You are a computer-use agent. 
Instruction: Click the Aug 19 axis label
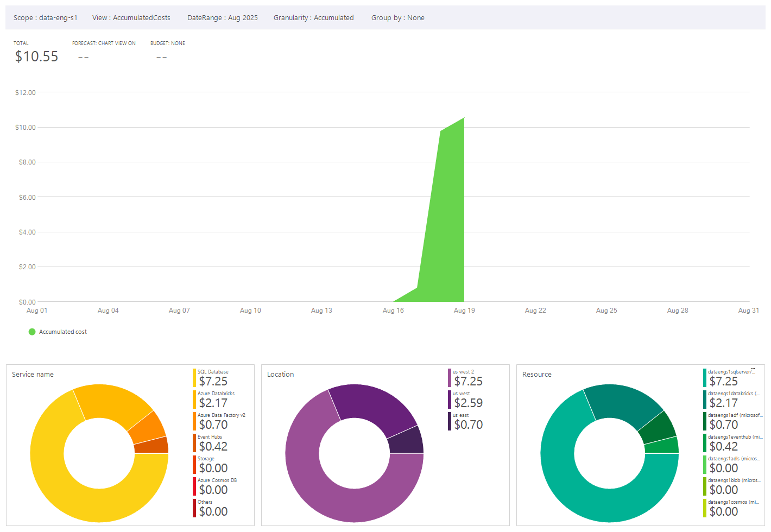click(x=464, y=311)
